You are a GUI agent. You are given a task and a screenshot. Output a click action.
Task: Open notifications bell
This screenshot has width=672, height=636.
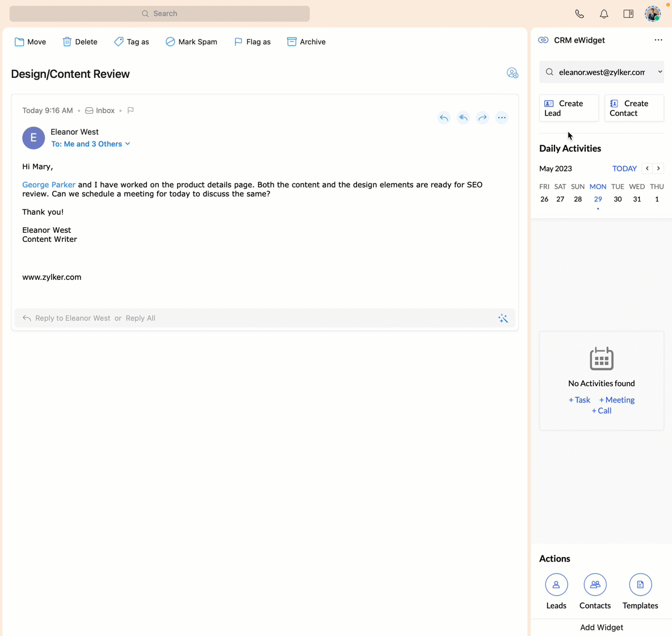604,14
